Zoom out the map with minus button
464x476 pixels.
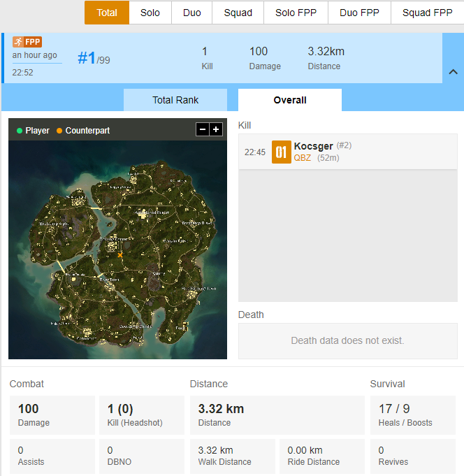(x=203, y=129)
